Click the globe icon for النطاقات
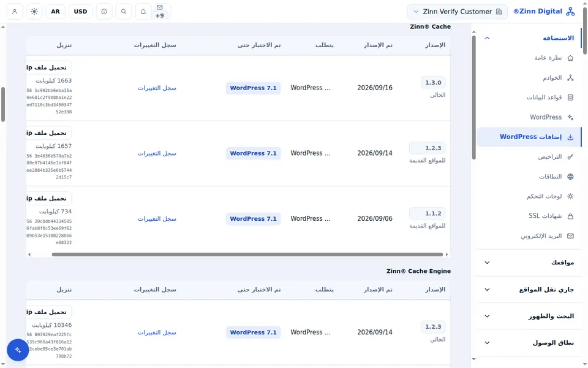588x368 pixels. coord(570,177)
